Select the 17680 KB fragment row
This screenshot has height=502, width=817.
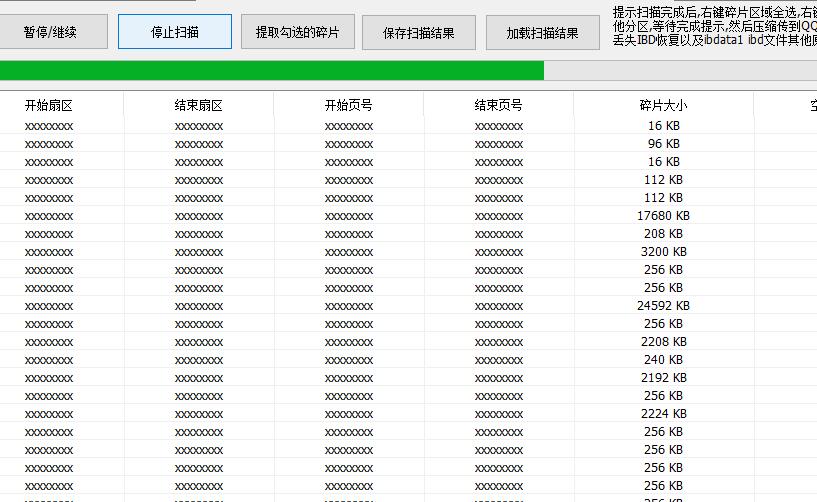(663, 216)
